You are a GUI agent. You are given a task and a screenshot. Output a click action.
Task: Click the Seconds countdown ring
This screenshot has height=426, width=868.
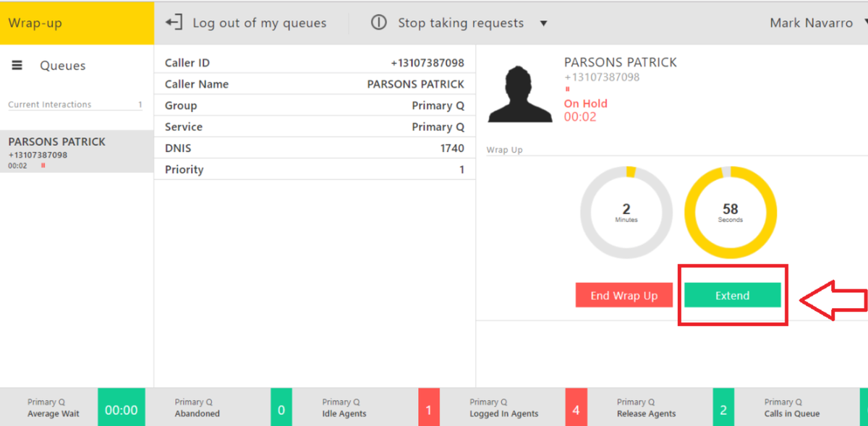click(x=731, y=212)
